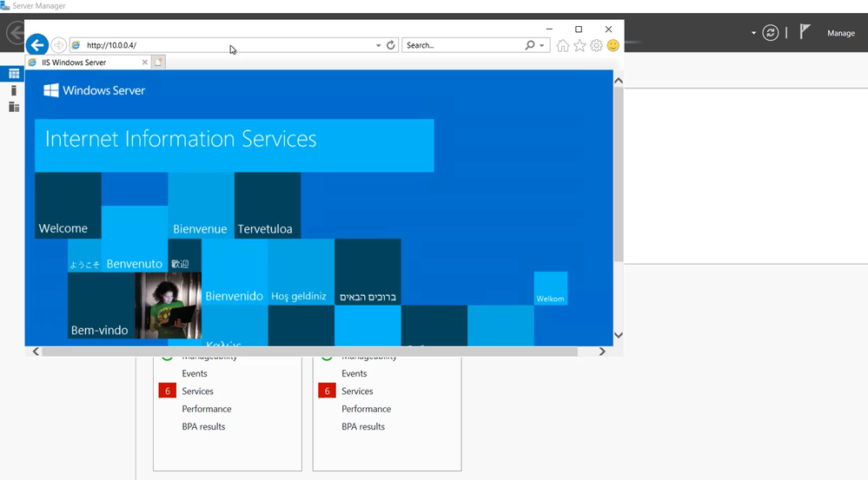The width and height of the screenshot is (868, 480).
Task: Click the horizontal scrollbar left arrow
Action: pyautogui.click(x=36, y=352)
